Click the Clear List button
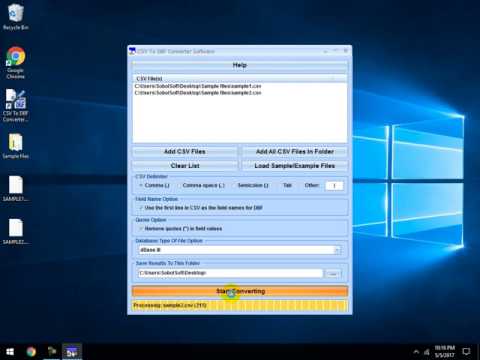 pos(185,166)
